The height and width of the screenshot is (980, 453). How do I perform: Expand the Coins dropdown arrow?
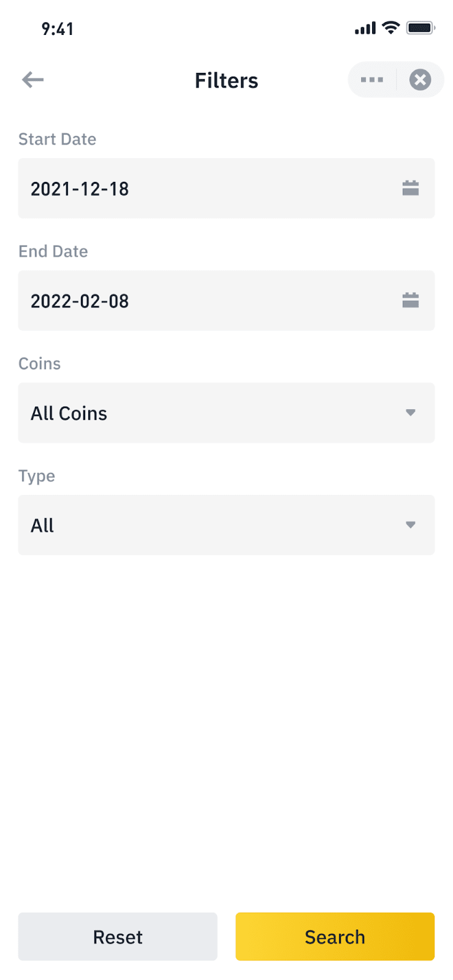pyautogui.click(x=410, y=413)
